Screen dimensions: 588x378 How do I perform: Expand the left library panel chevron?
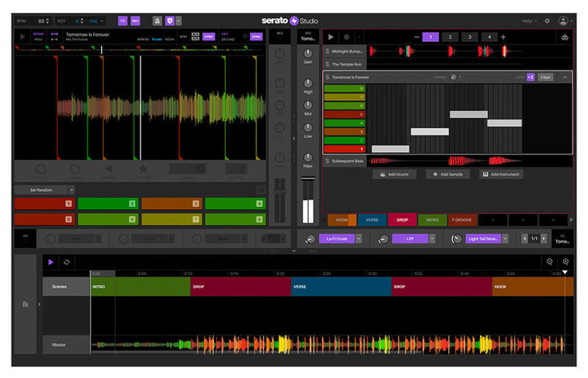pyautogui.click(x=39, y=305)
